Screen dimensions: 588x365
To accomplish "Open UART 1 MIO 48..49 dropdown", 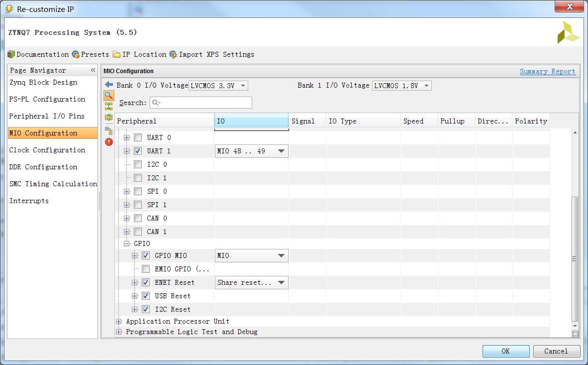I will click(x=251, y=151).
